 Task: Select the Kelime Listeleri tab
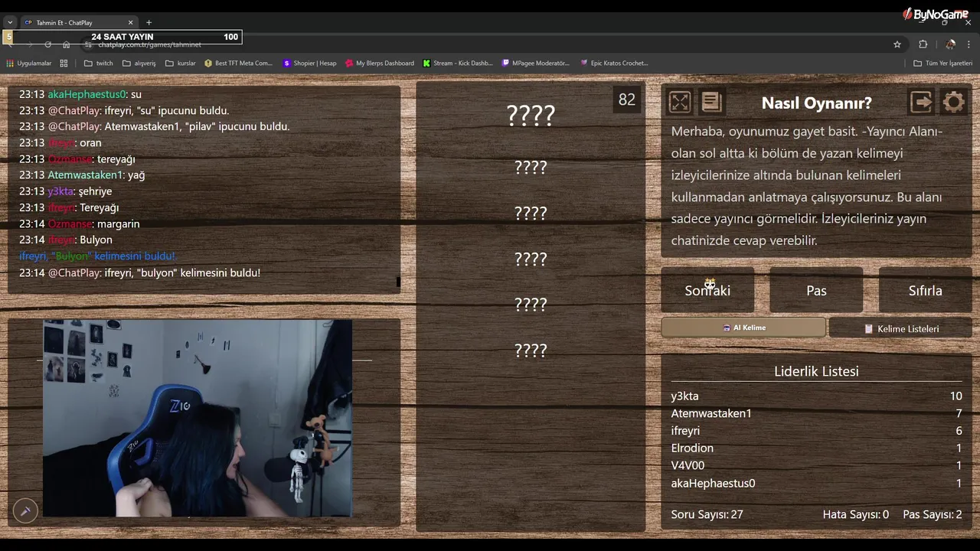coord(900,328)
